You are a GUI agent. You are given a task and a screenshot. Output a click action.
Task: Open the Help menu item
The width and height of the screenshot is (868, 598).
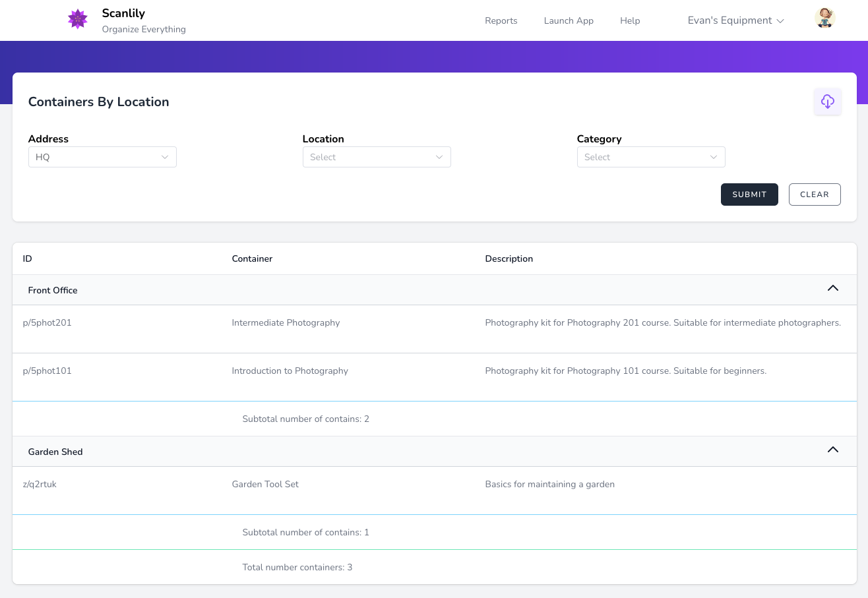point(630,20)
